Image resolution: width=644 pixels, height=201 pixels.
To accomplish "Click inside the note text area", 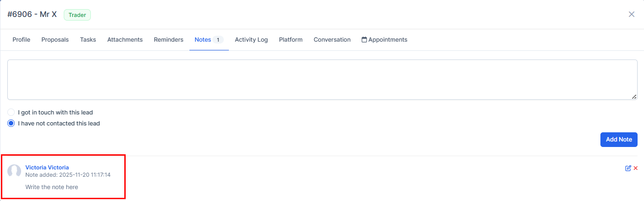I will point(322,80).
